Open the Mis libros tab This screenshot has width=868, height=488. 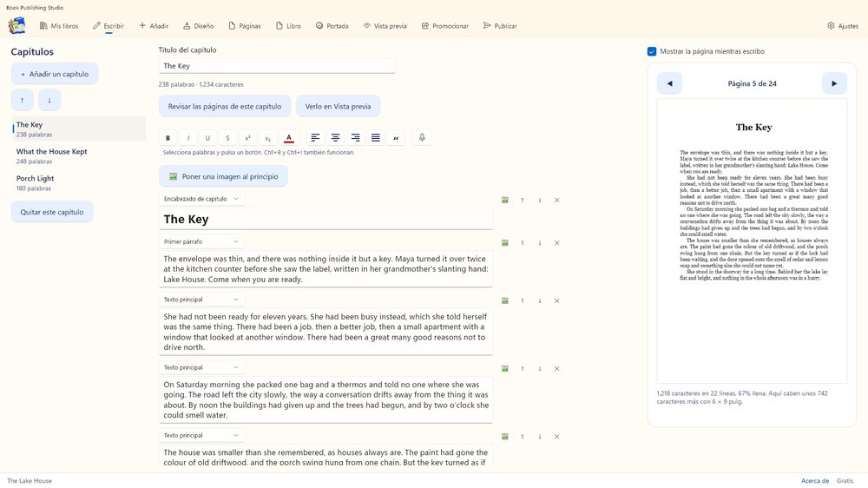(59, 26)
